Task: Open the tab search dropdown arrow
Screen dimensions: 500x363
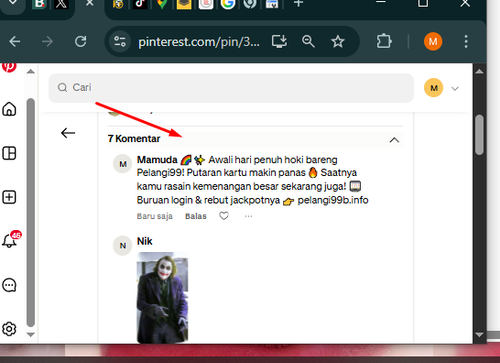Action: click(13, 3)
